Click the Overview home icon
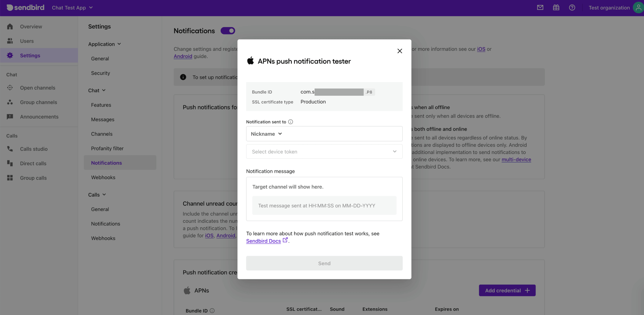Screen dimensions: 644x315 [10, 26]
